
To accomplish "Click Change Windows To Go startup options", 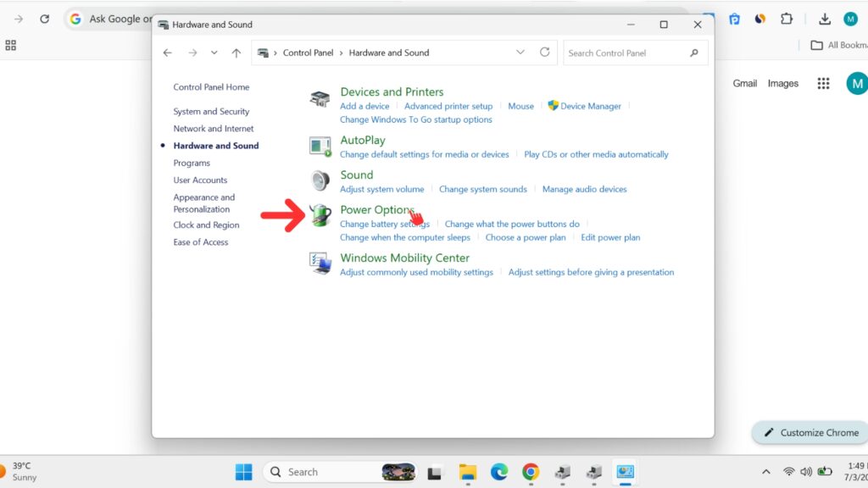I will pos(415,119).
